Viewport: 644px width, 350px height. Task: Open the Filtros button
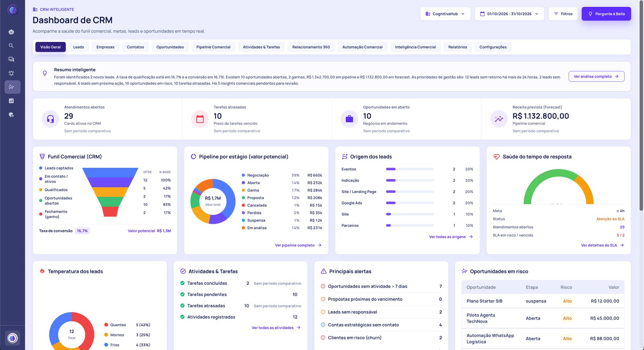(563, 14)
